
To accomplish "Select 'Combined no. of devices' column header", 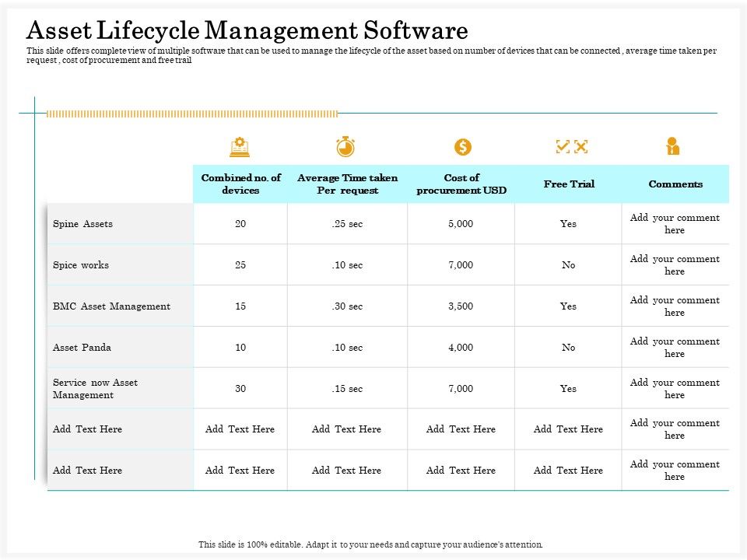I will (x=240, y=184).
